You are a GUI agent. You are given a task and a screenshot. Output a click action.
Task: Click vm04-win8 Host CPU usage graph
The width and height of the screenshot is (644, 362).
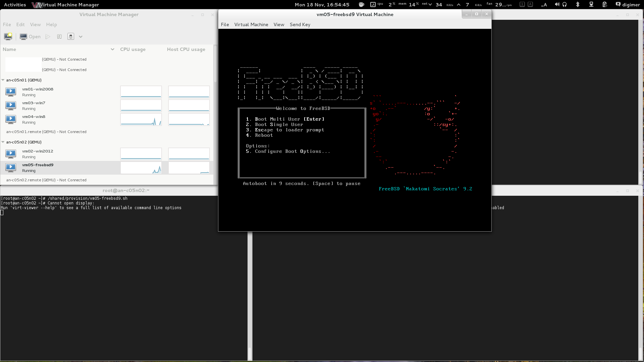tap(189, 119)
